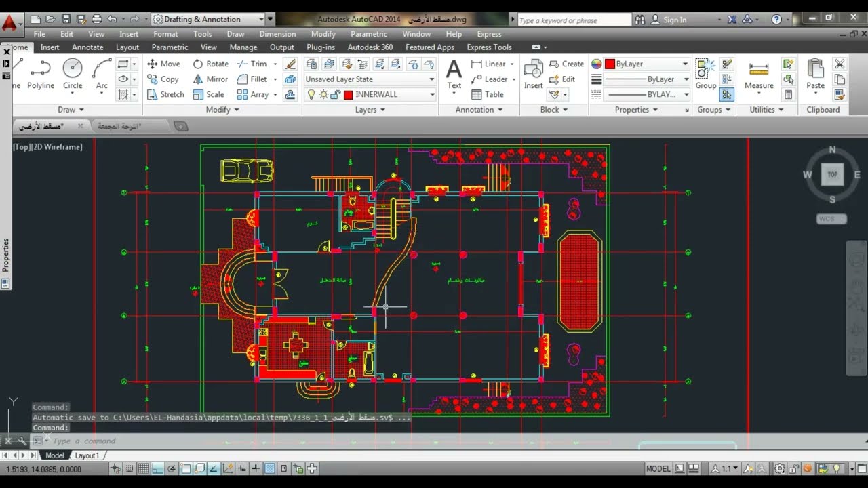Toggle Polar Tracking in status bar

(172, 468)
